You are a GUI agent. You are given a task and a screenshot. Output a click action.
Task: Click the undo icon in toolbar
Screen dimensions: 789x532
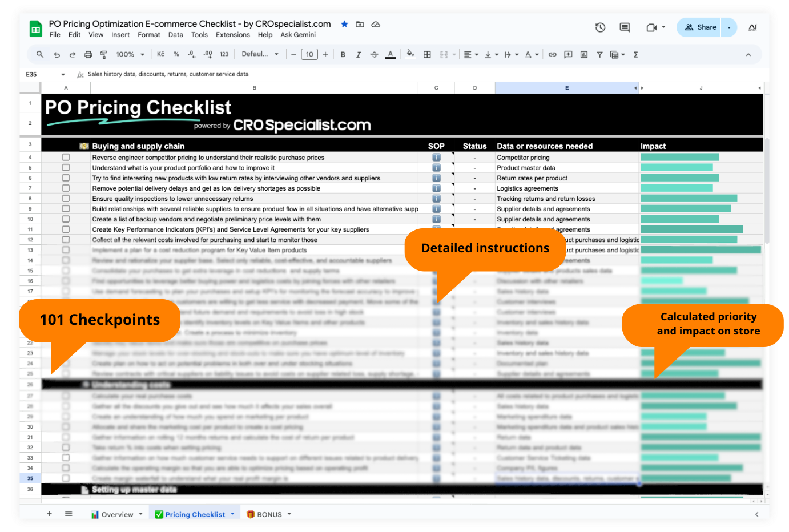pos(57,55)
